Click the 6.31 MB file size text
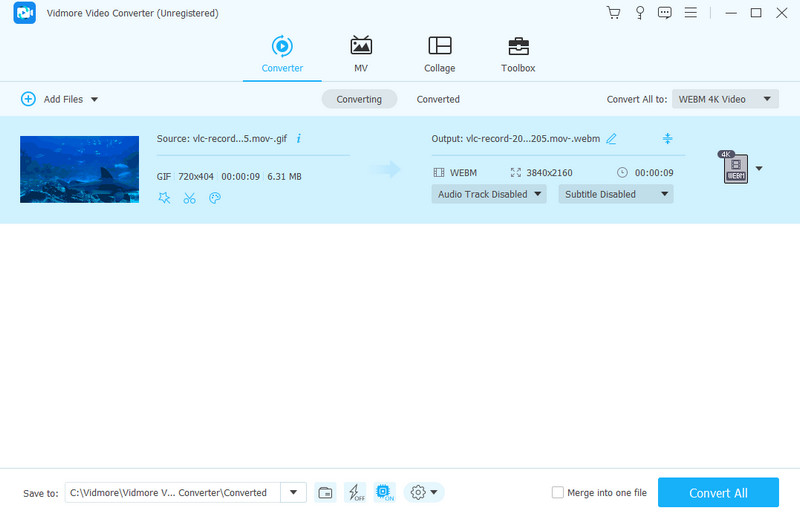Image resolution: width=800 pixels, height=514 pixels. click(x=284, y=177)
